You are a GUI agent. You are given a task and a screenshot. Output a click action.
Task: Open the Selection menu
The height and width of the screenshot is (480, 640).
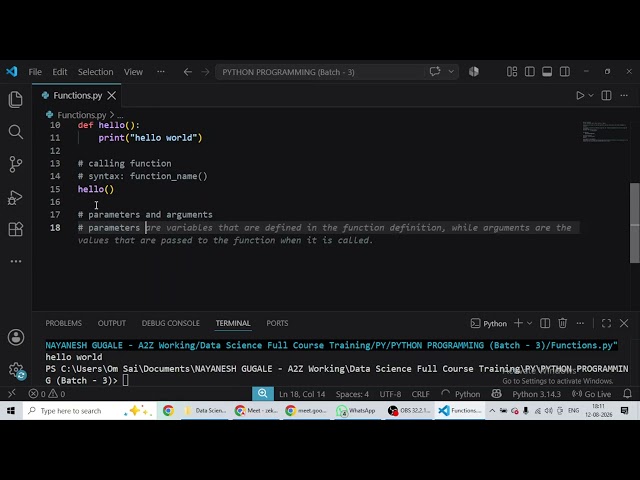(96, 72)
